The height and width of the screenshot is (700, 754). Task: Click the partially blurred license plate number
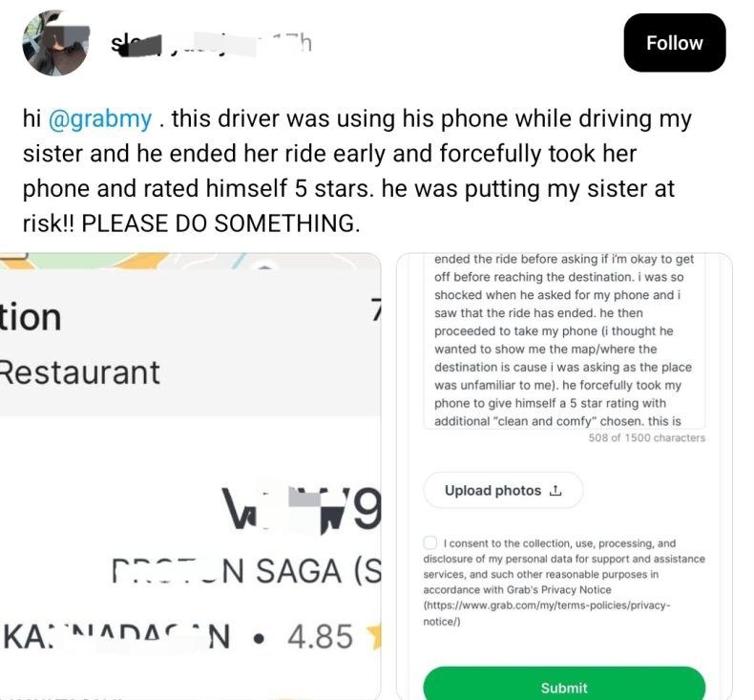[302, 508]
